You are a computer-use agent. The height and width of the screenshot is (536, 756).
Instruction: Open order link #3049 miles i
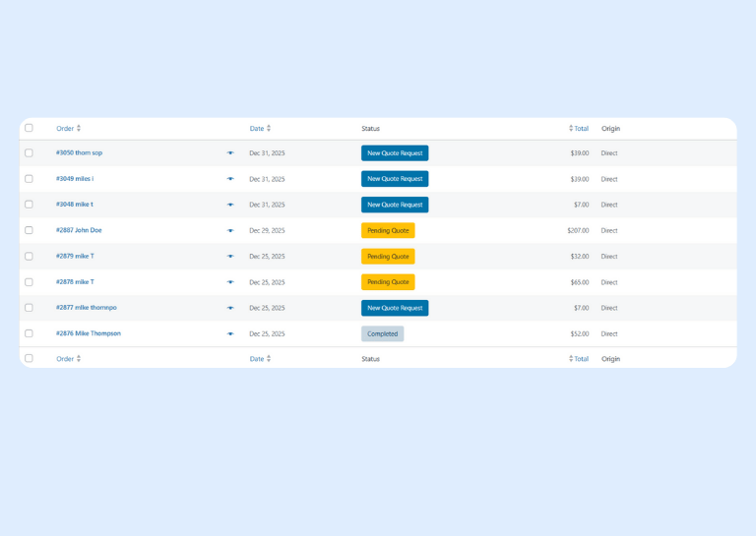[x=75, y=179]
